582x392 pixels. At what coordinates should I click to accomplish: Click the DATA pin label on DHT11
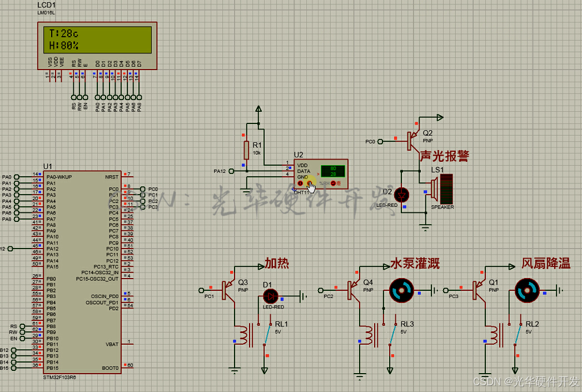point(304,171)
